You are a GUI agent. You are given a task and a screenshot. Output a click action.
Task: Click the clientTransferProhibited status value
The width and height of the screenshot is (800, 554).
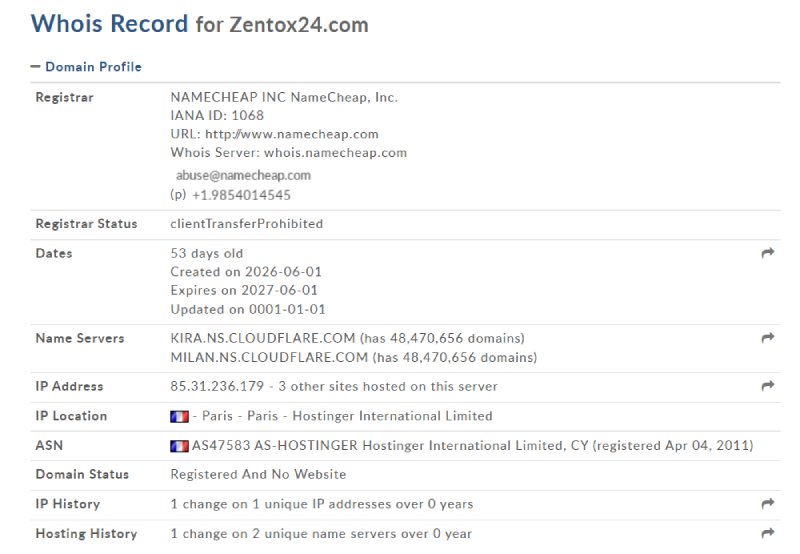pos(246,223)
